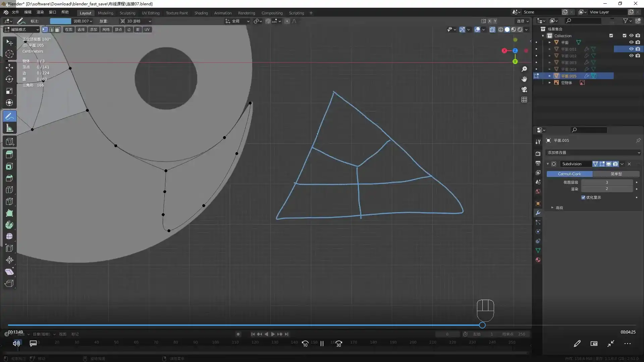
Task: Click the outliner filter funnel icon
Action: coord(626,20)
